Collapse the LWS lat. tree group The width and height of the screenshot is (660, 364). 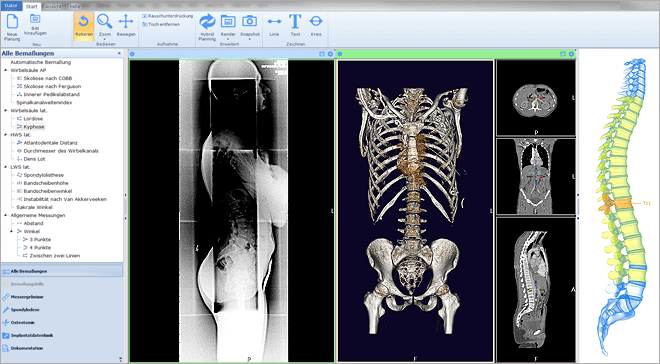(6, 167)
